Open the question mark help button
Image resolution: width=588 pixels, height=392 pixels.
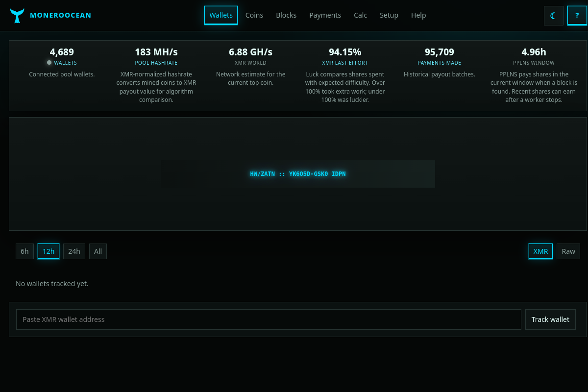click(x=577, y=16)
